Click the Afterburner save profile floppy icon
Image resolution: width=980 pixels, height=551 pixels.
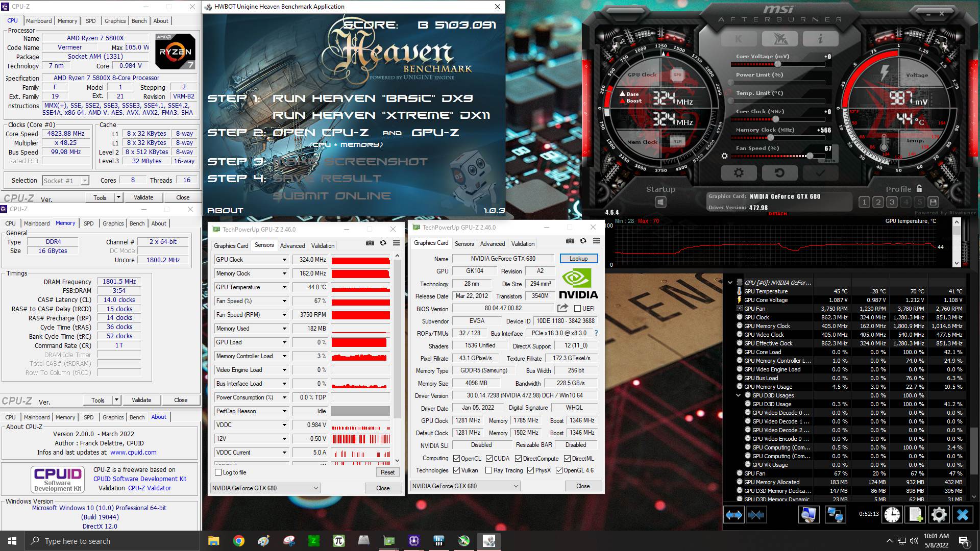pyautogui.click(x=933, y=202)
